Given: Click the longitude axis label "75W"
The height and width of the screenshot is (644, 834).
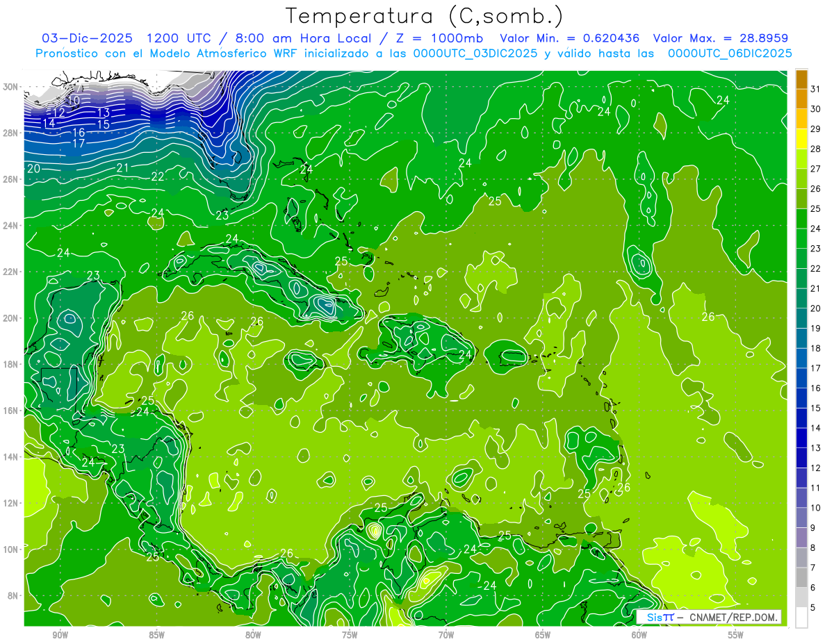Looking at the screenshot, I should 350,635.
